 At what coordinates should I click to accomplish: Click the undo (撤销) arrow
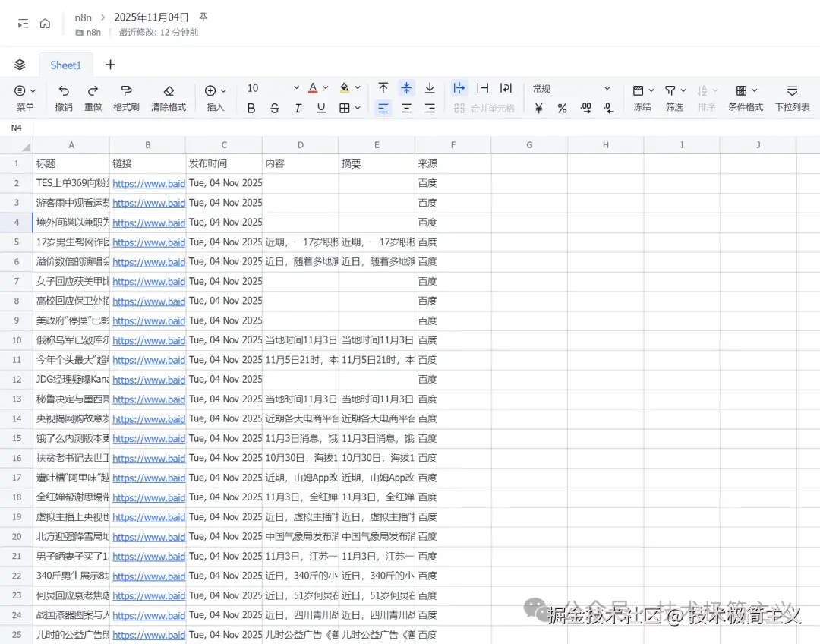(64, 90)
